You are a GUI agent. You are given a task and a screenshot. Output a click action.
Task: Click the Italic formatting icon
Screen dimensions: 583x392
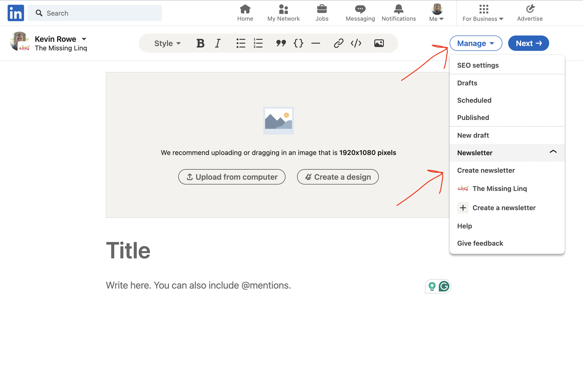(x=218, y=43)
